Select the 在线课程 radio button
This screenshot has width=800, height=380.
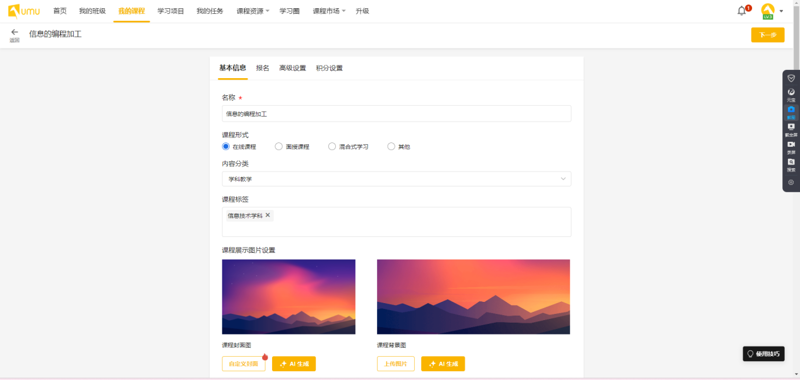click(226, 146)
